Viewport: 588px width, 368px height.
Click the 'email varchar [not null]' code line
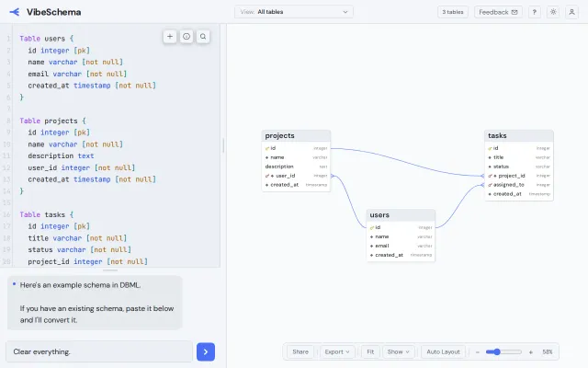[77, 74]
